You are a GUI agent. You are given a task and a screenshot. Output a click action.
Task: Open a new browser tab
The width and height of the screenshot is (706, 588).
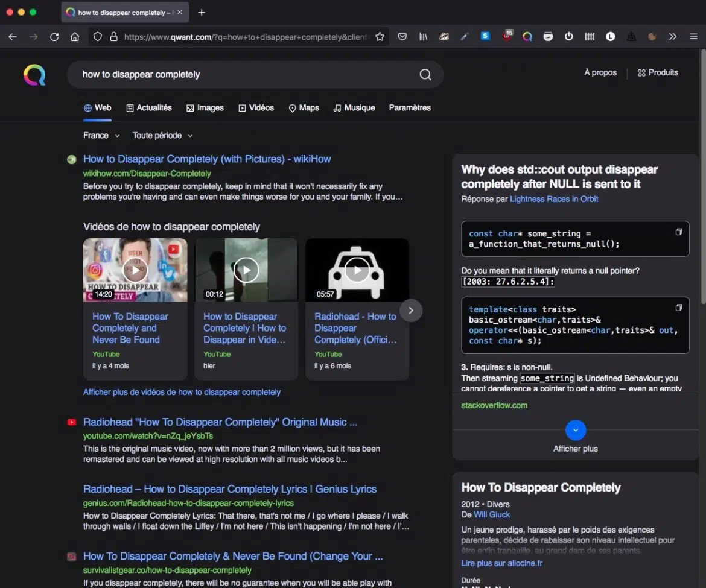pos(202,13)
